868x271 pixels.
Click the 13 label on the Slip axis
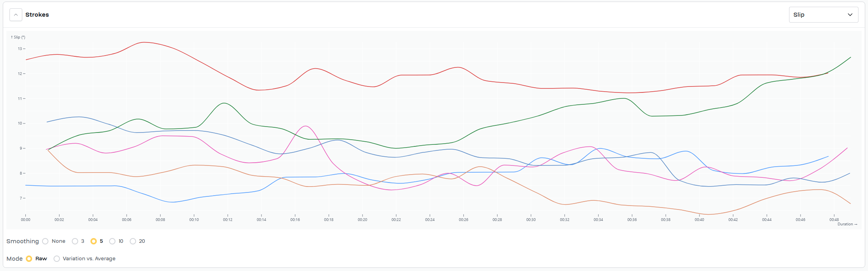[19, 49]
